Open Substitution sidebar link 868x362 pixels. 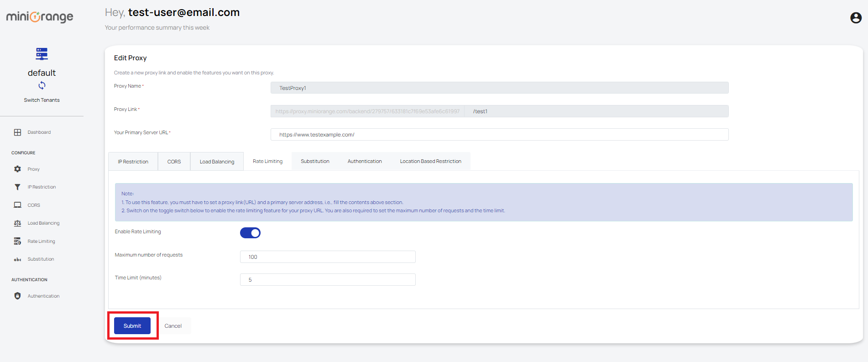(x=41, y=259)
